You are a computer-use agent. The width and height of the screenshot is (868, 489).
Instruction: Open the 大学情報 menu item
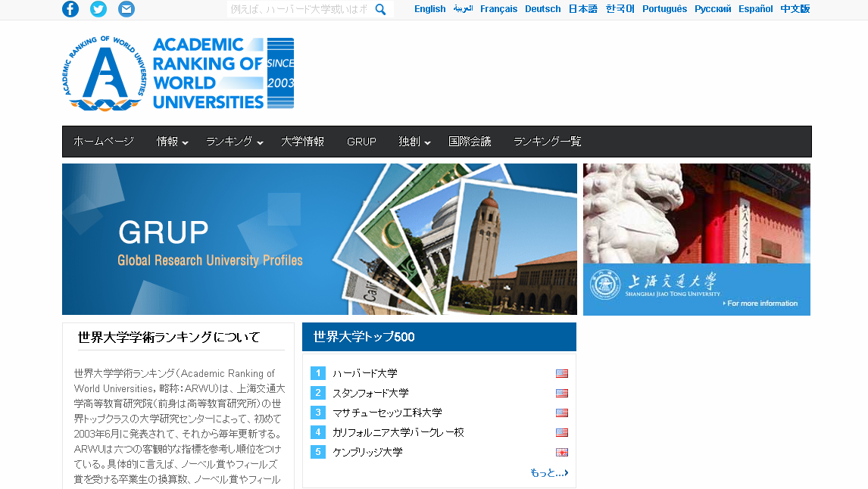click(x=302, y=142)
